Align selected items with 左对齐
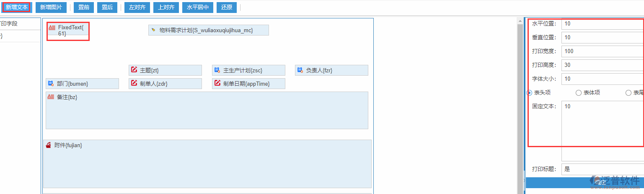Image resolution: width=644 pixels, height=194 pixels. click(137, 7)
